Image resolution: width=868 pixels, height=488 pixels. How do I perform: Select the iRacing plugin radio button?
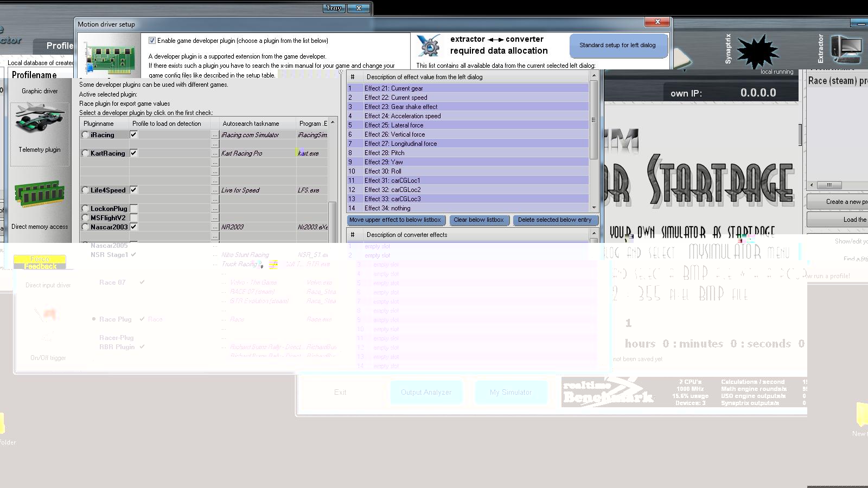(x=85, y=135)
